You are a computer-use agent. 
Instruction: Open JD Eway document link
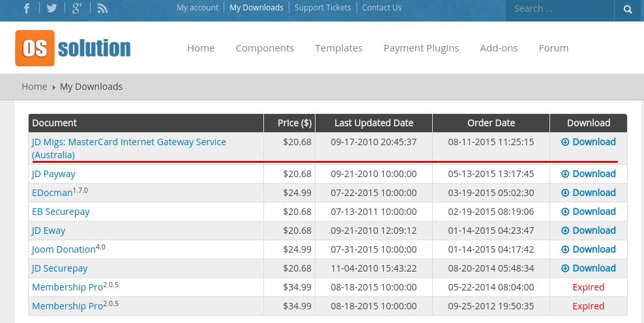(x=48, y=231)
